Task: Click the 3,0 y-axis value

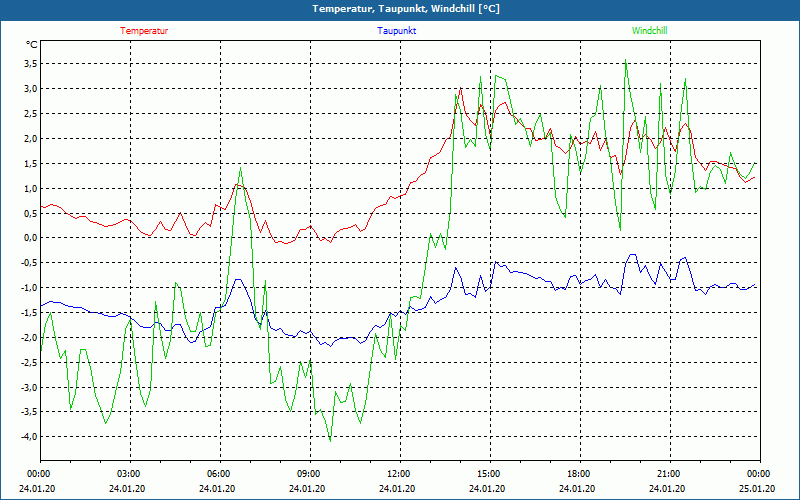Action: (x=31, y=89)
